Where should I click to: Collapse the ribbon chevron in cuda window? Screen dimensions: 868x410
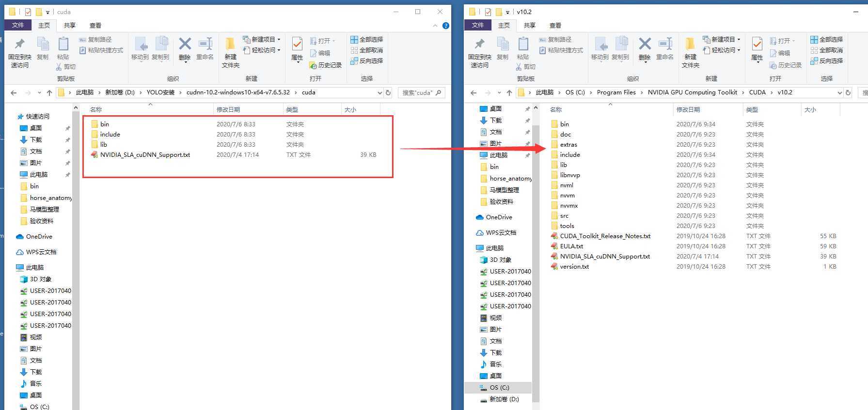(x=435, y=26)
